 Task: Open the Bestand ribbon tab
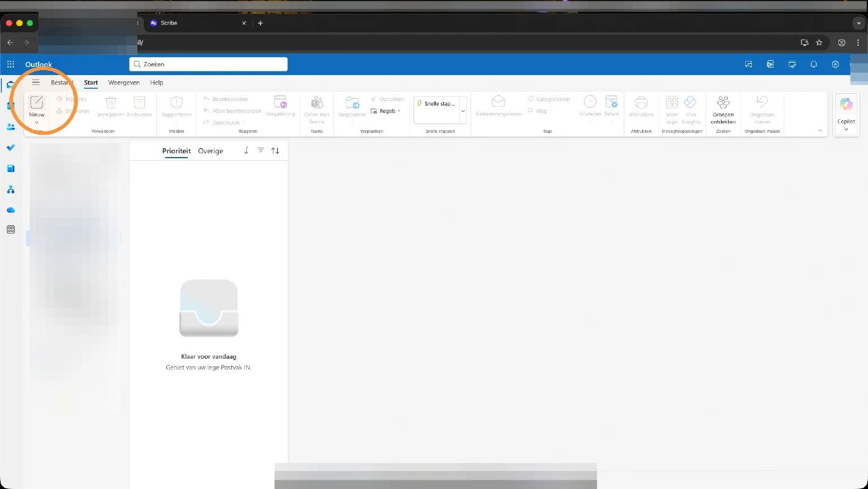point(62,83)
